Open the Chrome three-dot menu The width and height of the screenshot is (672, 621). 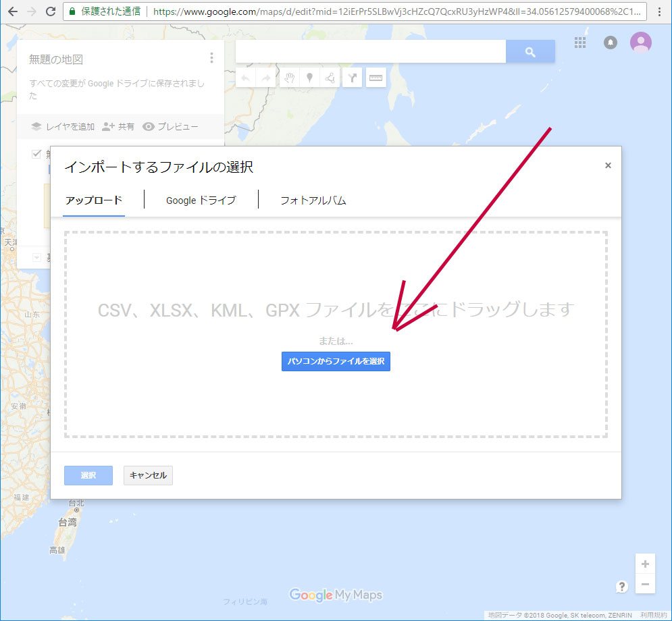[x=660, y=11]
